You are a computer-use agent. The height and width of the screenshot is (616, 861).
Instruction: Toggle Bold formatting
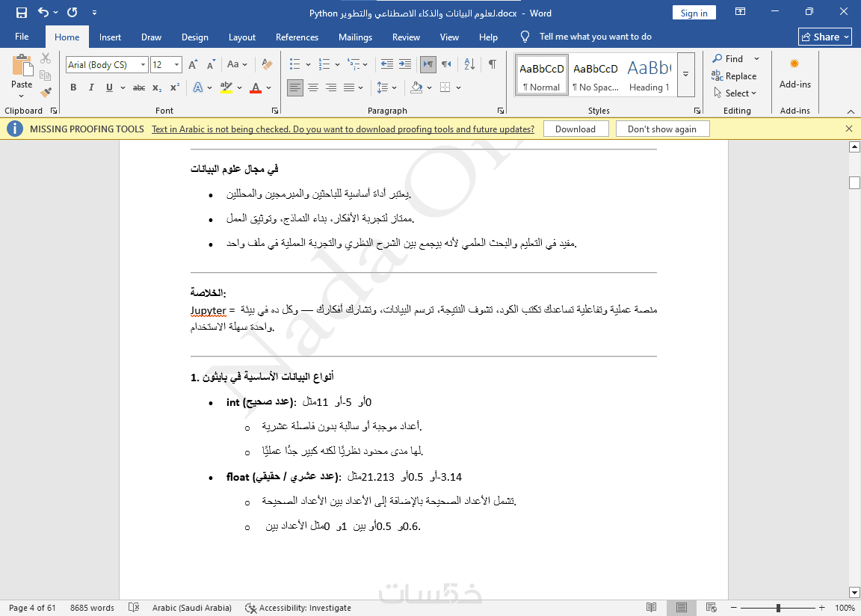pos(73,88)
